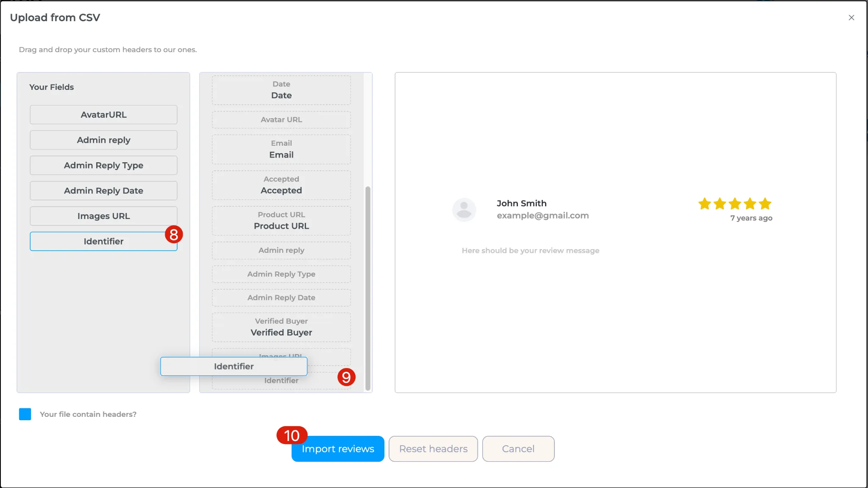
Task: Click the Cancel button
Action: 518,449
